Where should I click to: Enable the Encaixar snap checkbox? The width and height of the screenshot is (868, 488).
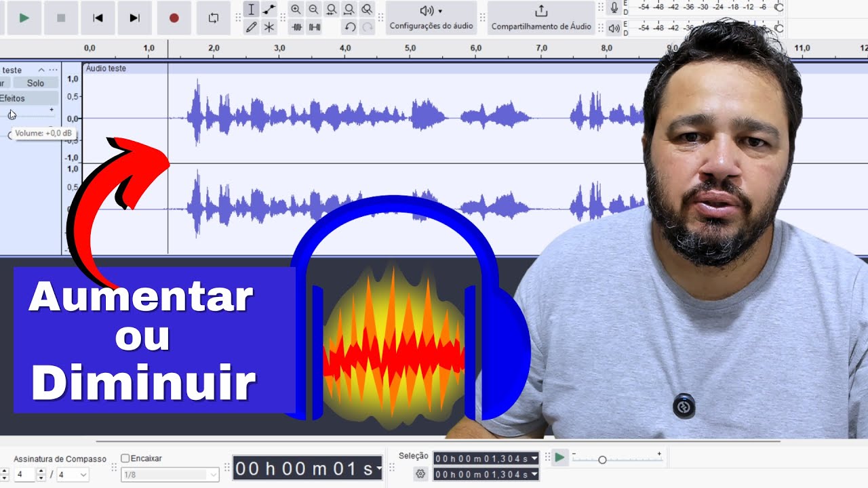point(125,458)
